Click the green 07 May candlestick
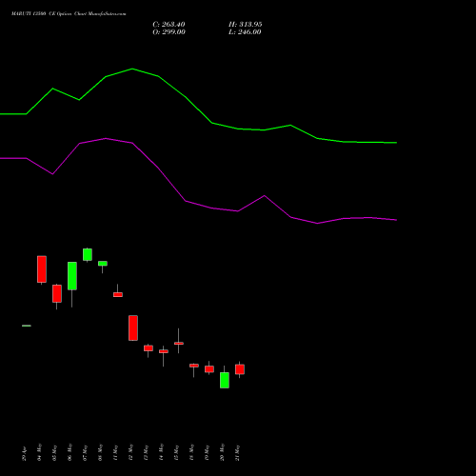Screen dimensions: 476x476 pos(88,254)
